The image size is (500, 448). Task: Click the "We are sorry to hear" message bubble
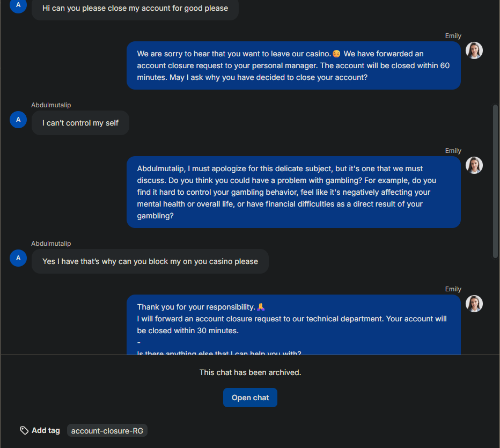point(293,65)
